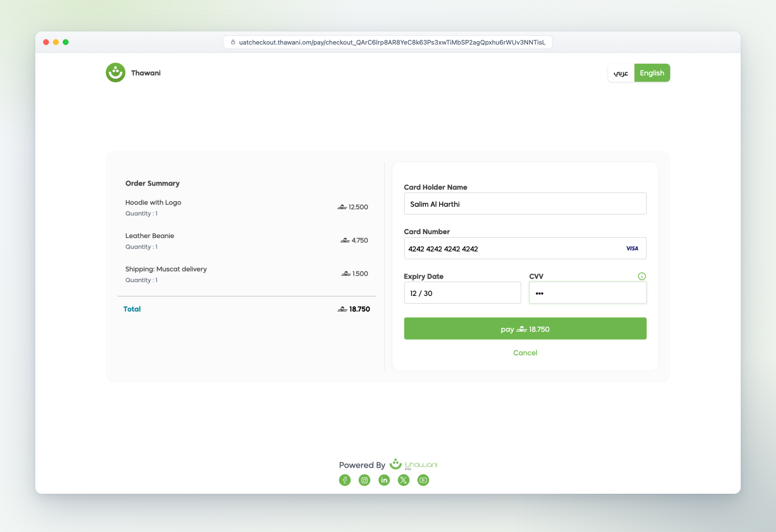Click the Thawani brand name text
The height and width of the screenshot is (532, 776).
tap(146, 73)
